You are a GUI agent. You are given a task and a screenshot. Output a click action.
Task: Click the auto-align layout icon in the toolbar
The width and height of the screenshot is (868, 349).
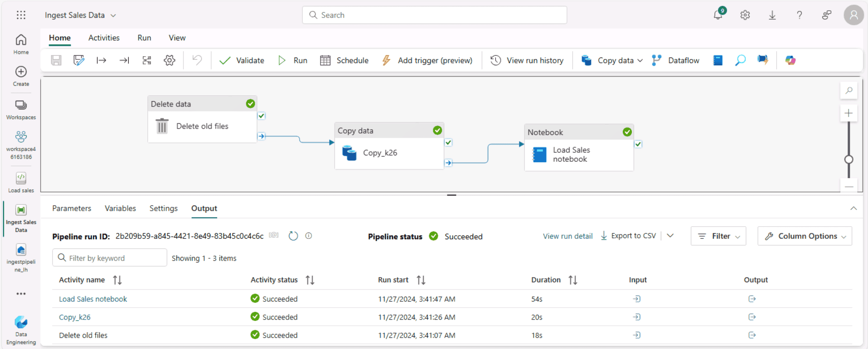click(147, 60)
